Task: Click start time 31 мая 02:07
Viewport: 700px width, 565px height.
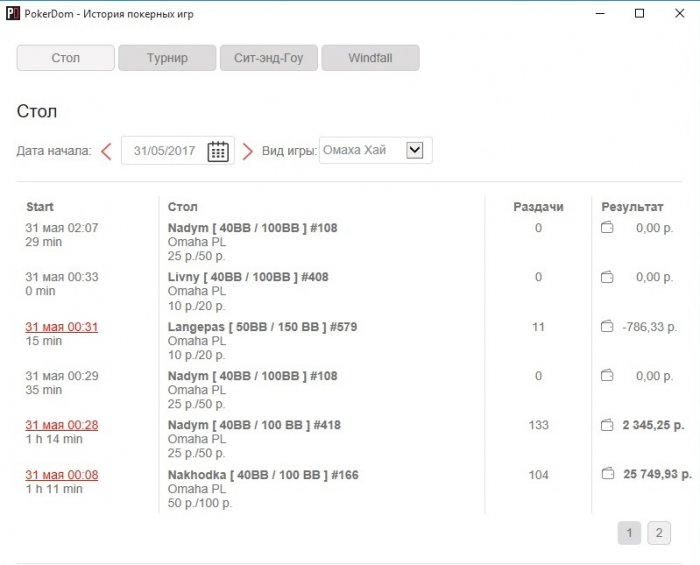Action: (x=62, y=228)
